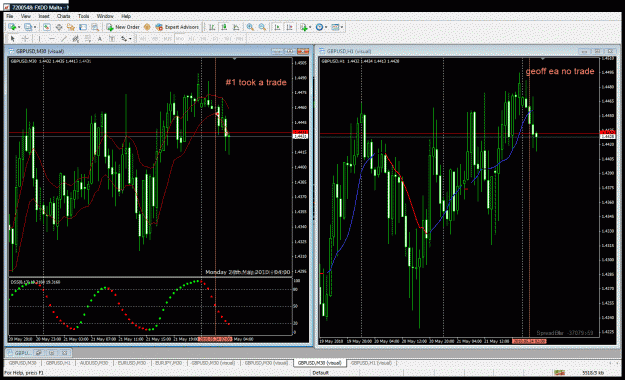Expand the Templates dropdown arrow
The image size is (625, 380).
[342, 27]
